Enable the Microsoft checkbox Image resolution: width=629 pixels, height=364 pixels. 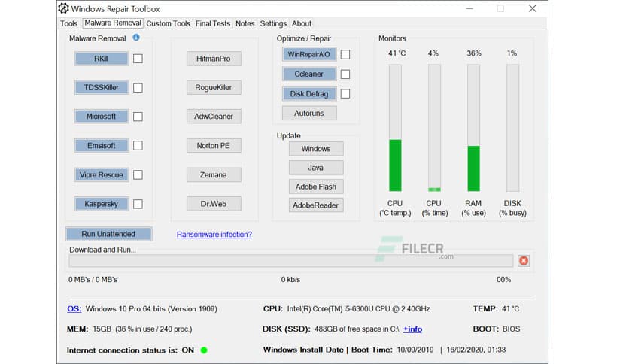[138, 117]
